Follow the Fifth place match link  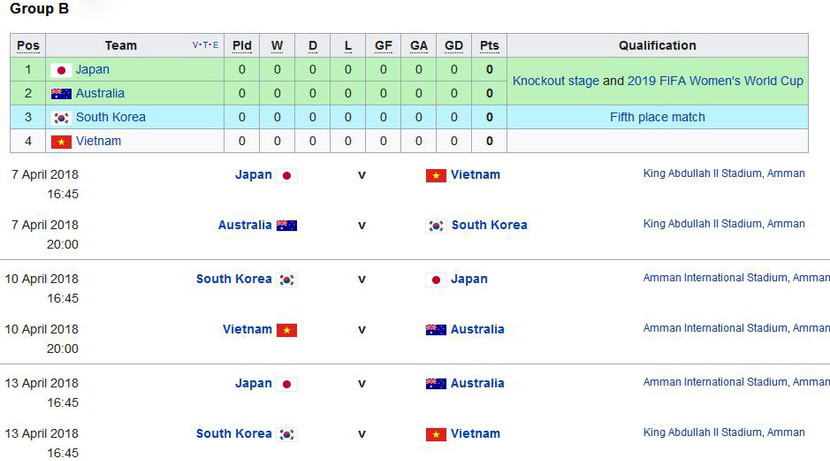657,117
